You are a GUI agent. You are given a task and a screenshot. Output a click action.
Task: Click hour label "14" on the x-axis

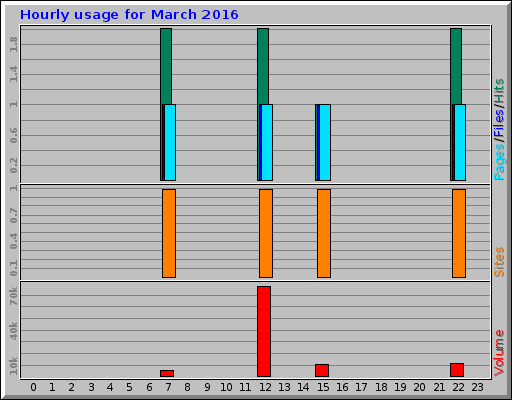click(304, 387)
